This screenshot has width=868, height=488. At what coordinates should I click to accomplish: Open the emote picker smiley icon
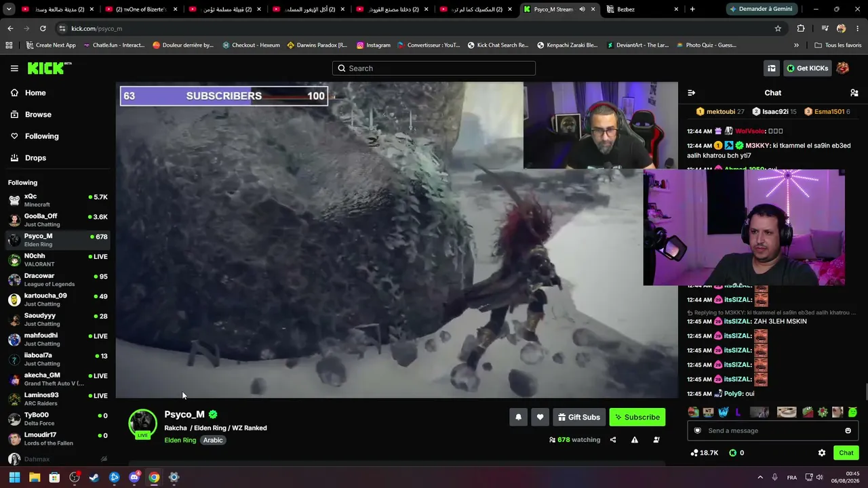click(x=848, y=430)
